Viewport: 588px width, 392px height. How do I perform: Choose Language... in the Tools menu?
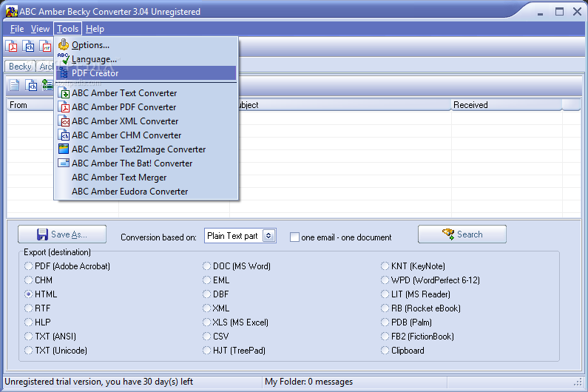146,59
